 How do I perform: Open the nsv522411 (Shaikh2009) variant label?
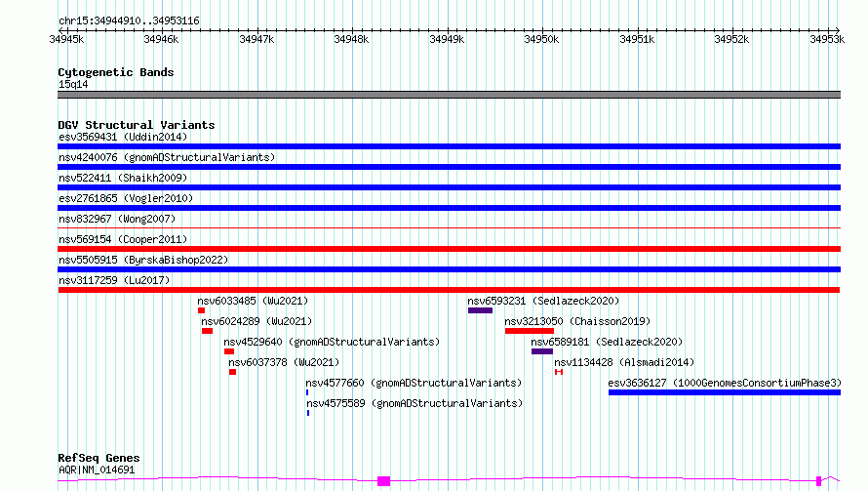pos(123,178)
